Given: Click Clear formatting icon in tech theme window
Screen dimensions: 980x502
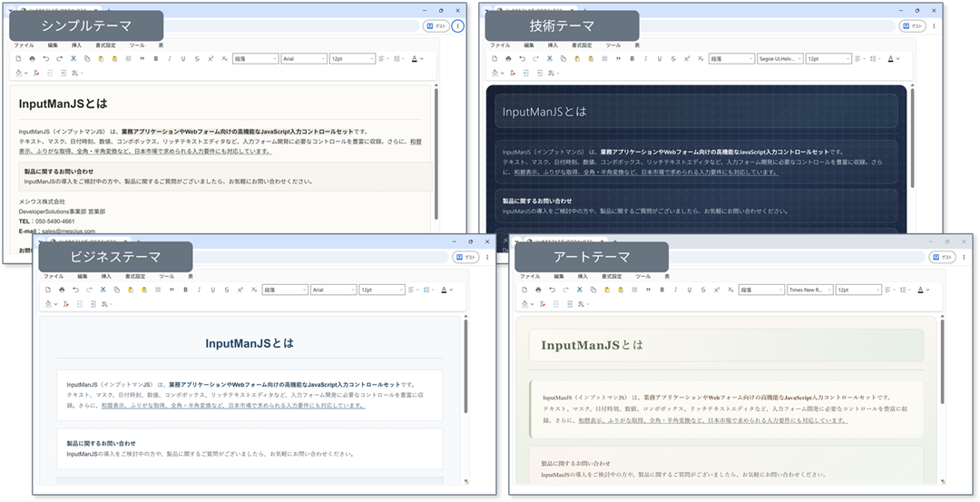Looking at the screenshot, I should point(513,74).
